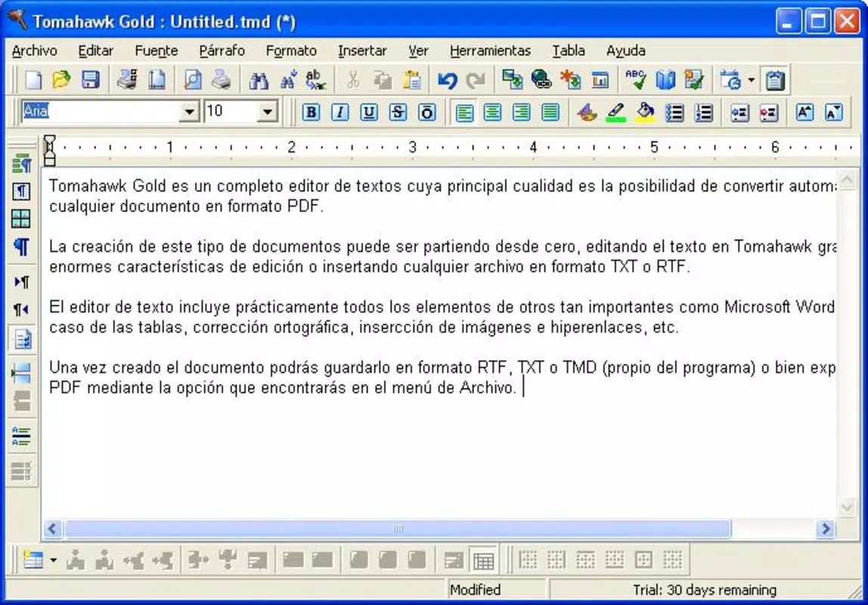The width and height of the screenshot is (868, 605).
Task: Decrease paragraph indent
Action: coord(739,113)
